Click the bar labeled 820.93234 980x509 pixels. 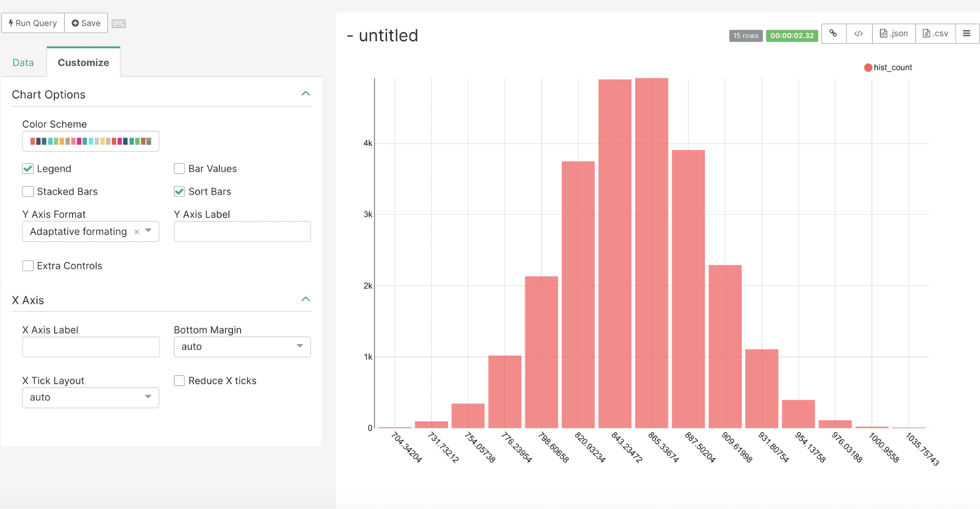coord(578,295)
